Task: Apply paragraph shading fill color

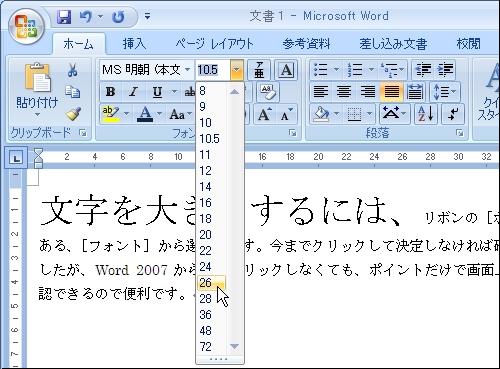Action: pyautogui.click(x=321, y=114)
